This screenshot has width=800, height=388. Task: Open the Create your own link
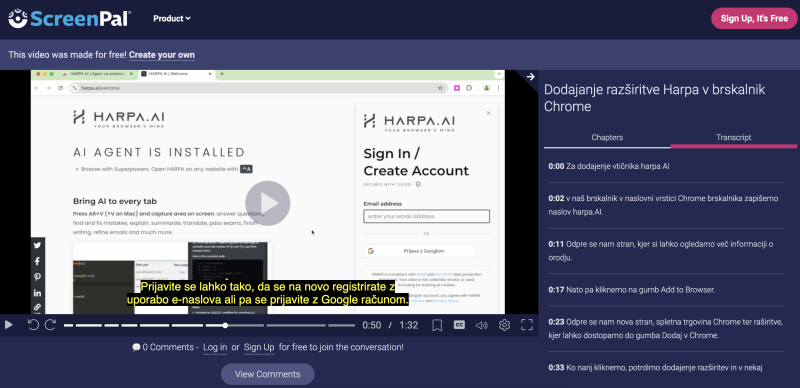(x=162, y=55)
